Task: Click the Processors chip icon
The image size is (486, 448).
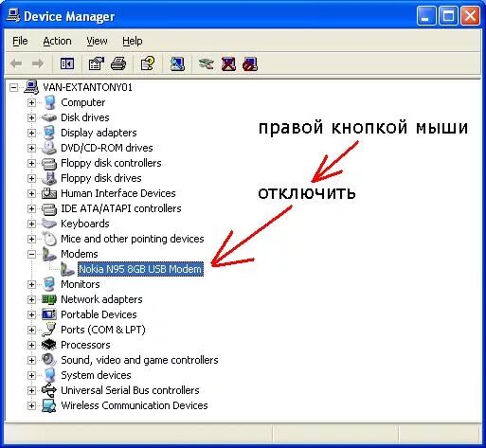Action: coord(49,345)
